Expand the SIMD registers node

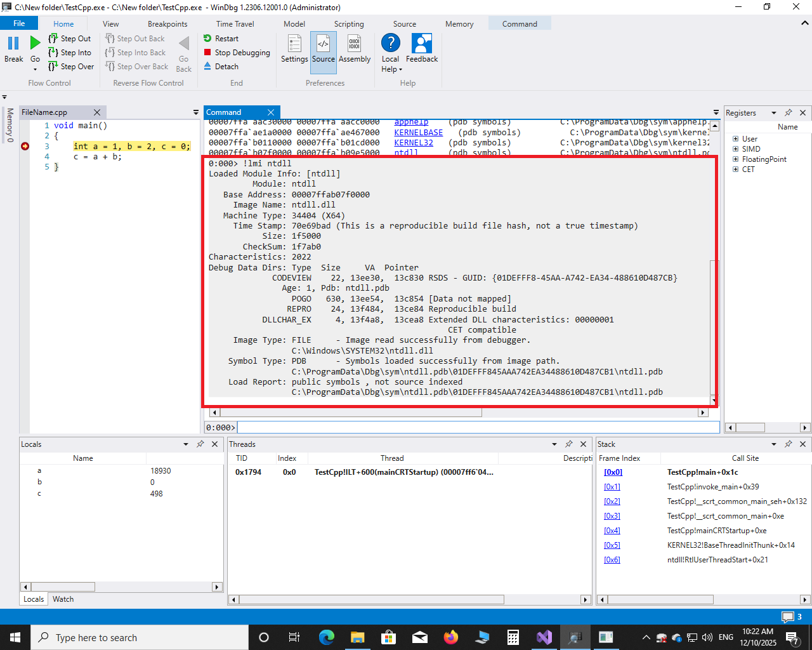pyautogui.click(x=736, y=149)
